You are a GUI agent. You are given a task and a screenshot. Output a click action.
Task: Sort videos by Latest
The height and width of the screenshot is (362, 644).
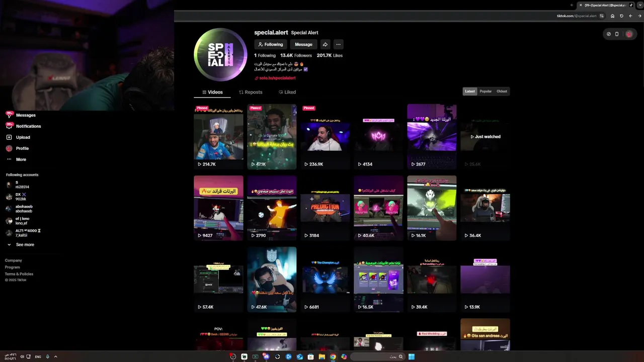(x=470, y=91)
